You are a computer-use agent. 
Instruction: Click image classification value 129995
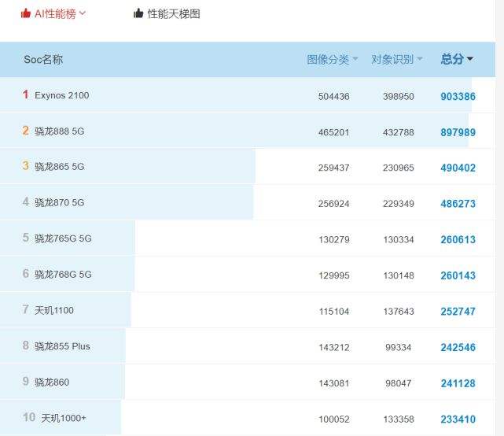coord(334,275)
